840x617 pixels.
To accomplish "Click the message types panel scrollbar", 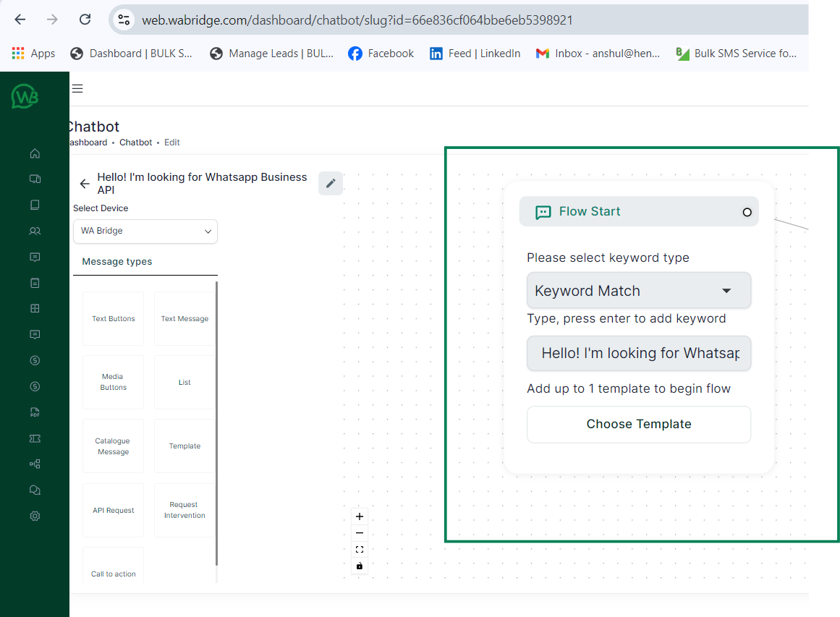I will (x=216, y=423).
